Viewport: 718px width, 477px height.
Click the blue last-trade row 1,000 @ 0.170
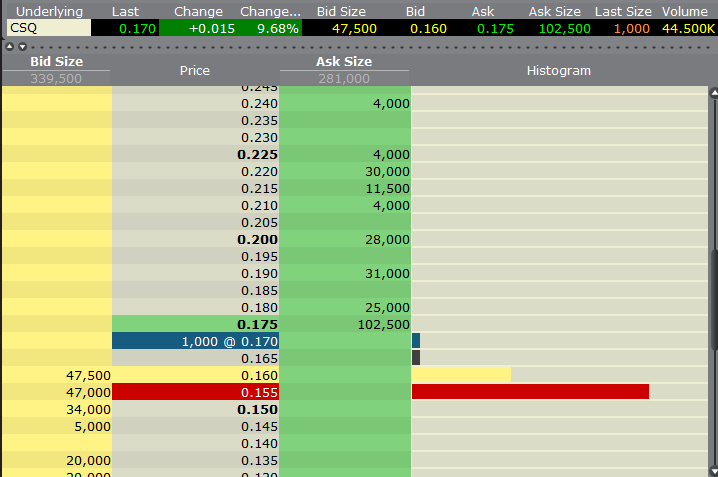click(195, 341)
